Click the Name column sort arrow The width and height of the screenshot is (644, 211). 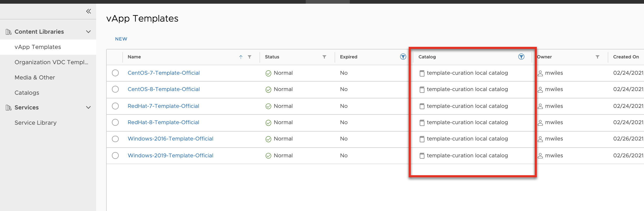click(x=241, y=57)
